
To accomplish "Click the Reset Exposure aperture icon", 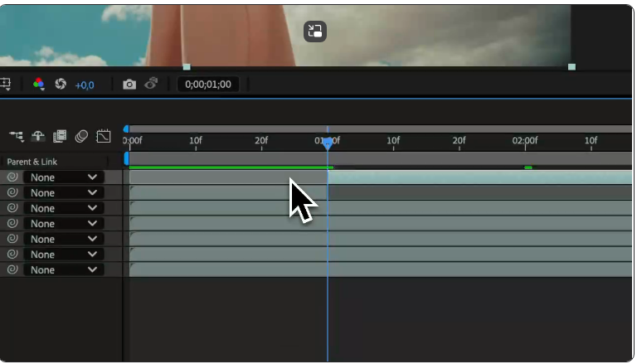I will coord(60,85).
